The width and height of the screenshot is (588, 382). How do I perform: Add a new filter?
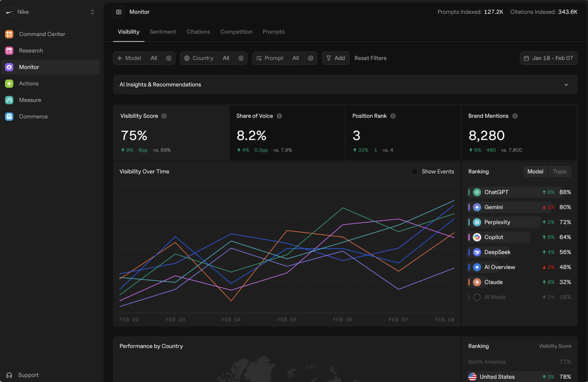[x=336, y=58]
